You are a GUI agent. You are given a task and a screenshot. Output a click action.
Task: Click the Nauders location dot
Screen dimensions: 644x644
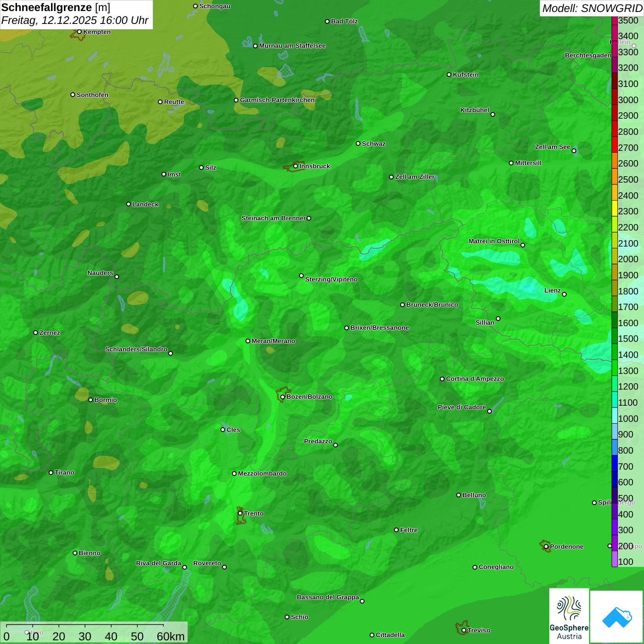(117, 277)
